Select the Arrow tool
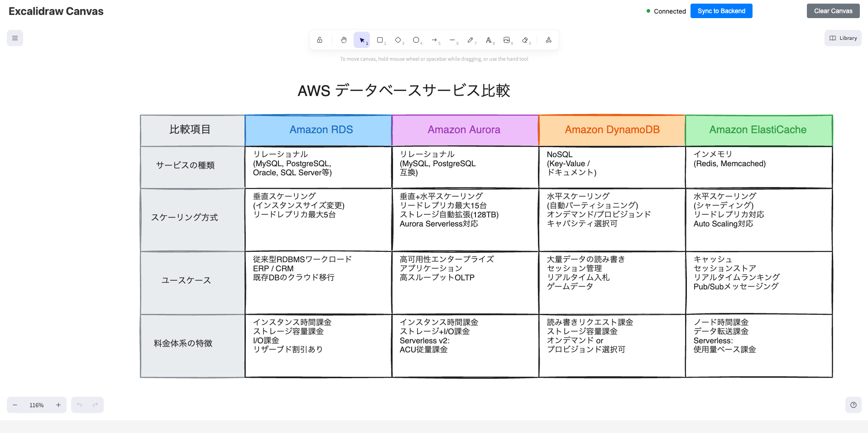The width and height of the screenshot is (868, 433). coord(435,40)
